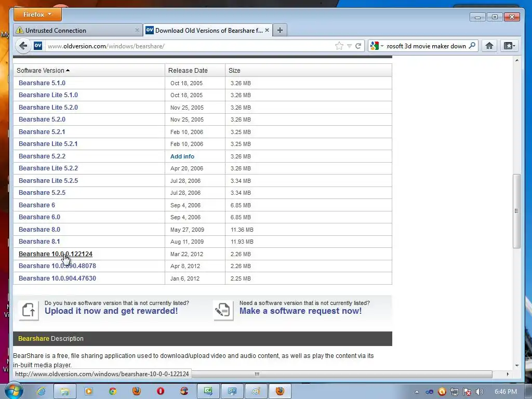Image resolution: width=532 pixels, height=399 pixels.
Task: Focus the oldversion.com URL address field
Action: tap(189, 46)
